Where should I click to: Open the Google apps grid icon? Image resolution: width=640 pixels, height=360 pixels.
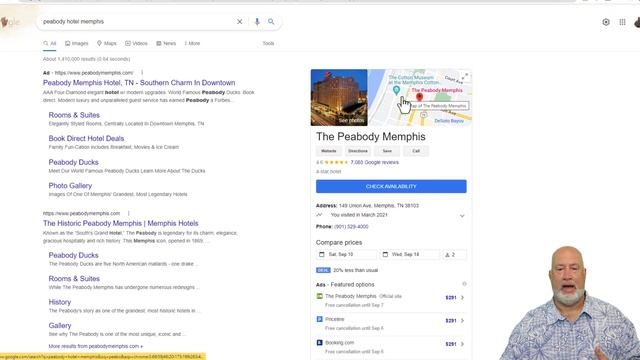(622, 22)
